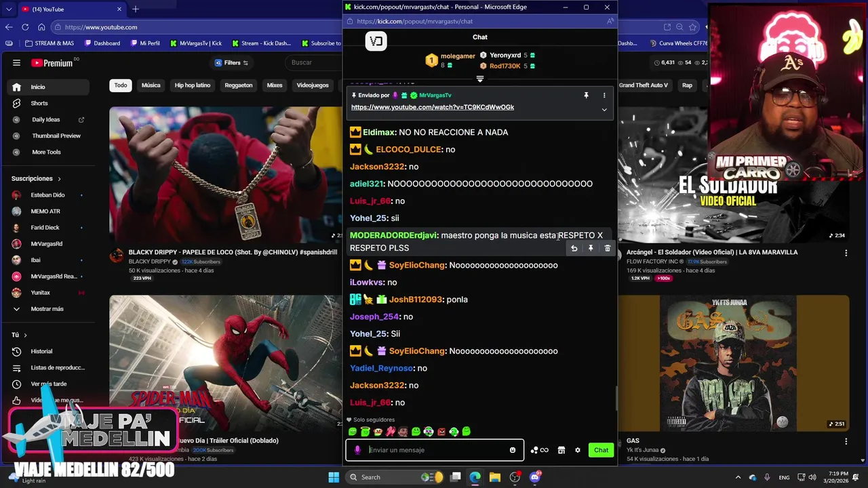
Task: Expand the Tú section arrow
Action: [x=25, y=335]
